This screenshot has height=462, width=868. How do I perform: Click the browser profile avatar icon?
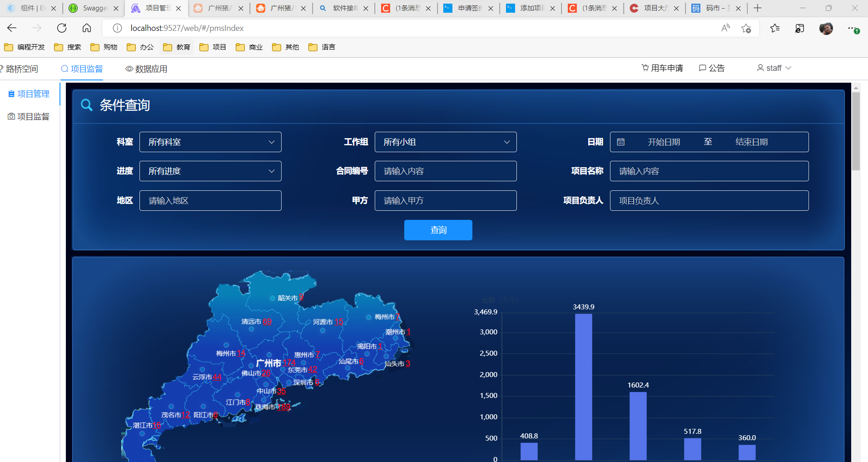click(826, 28)
